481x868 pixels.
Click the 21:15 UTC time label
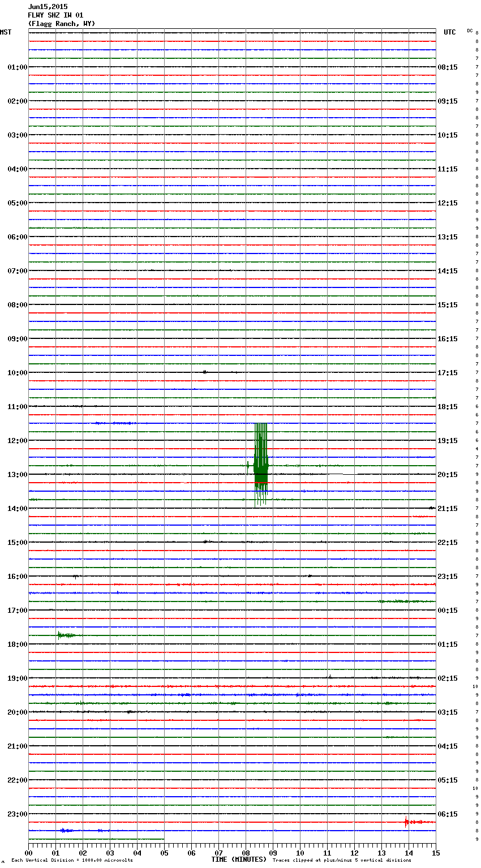448,509
